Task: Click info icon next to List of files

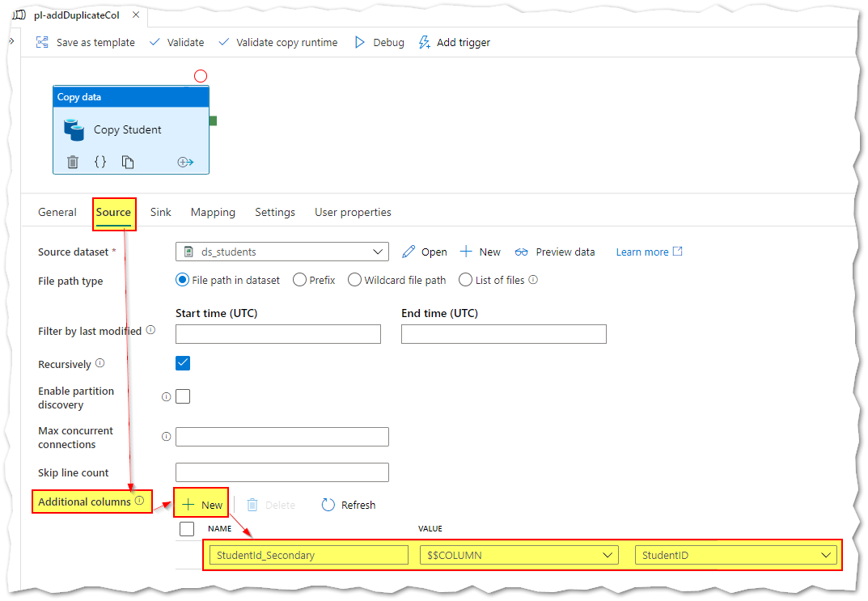Action: coord(533,280)
